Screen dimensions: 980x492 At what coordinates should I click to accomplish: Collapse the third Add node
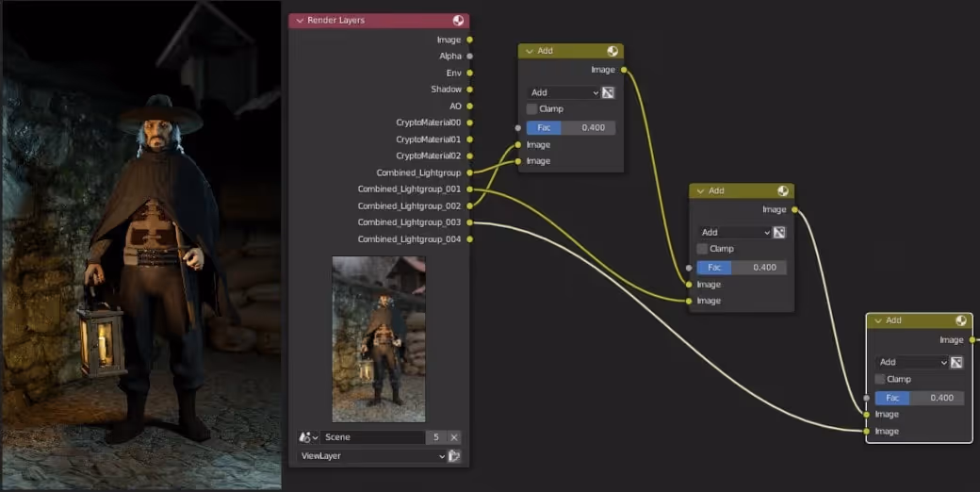(x=878, y=320)
